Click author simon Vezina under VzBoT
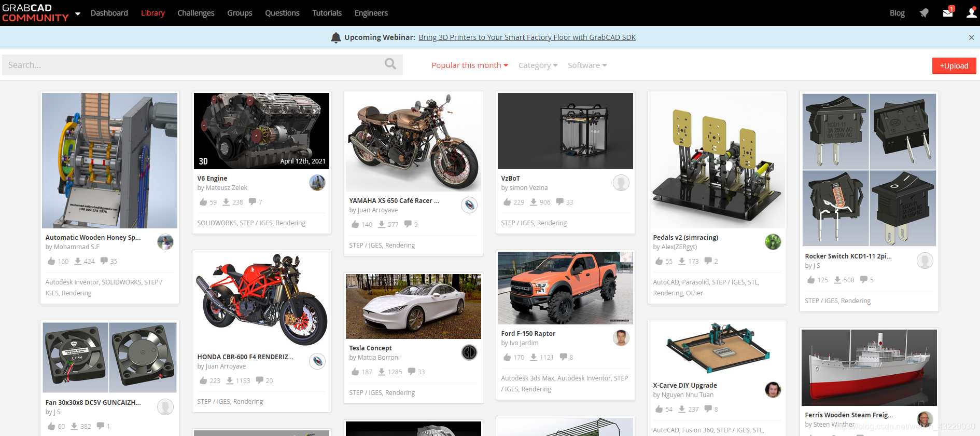This screenshot has height=436, width=980. click(528, 188)
